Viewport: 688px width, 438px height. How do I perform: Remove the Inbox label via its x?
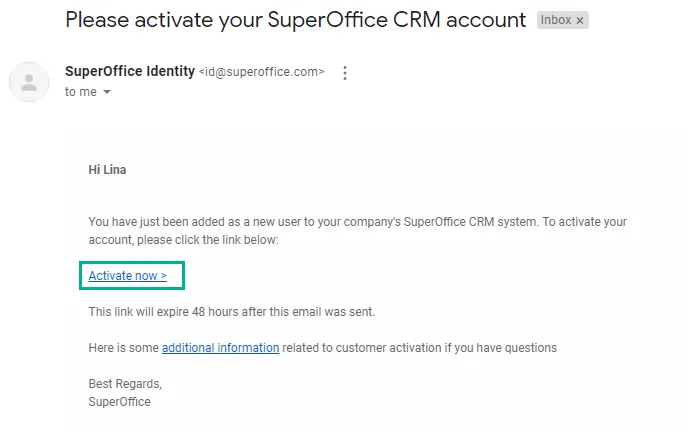point(580,20)
